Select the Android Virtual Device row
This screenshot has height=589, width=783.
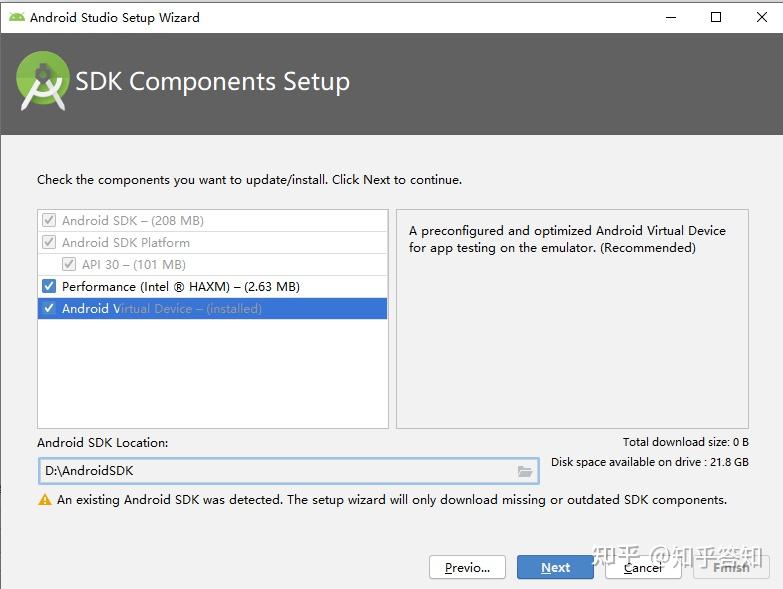213,308
